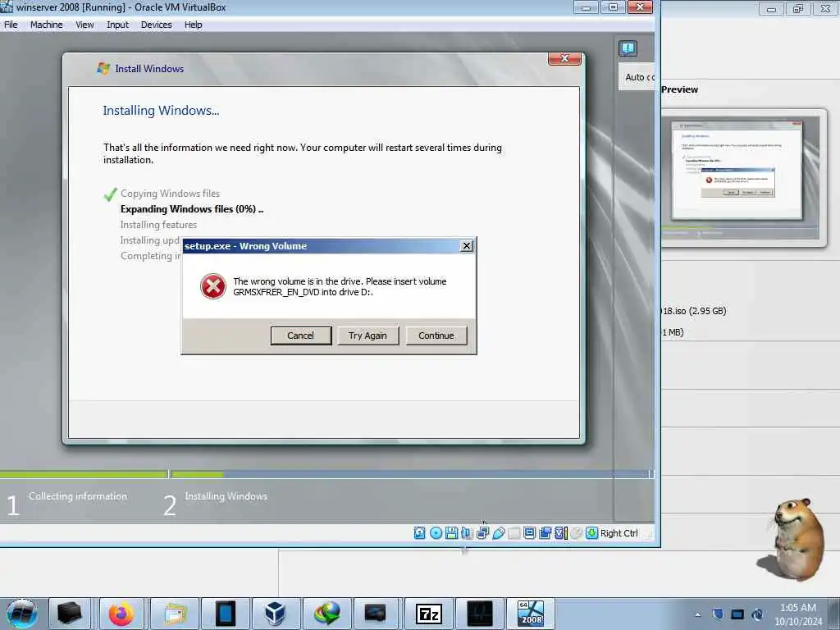The height and width of the screenshot is (630, 840).
Task: Click the CPU virtualization V status icon
Action: click(561, 533)
